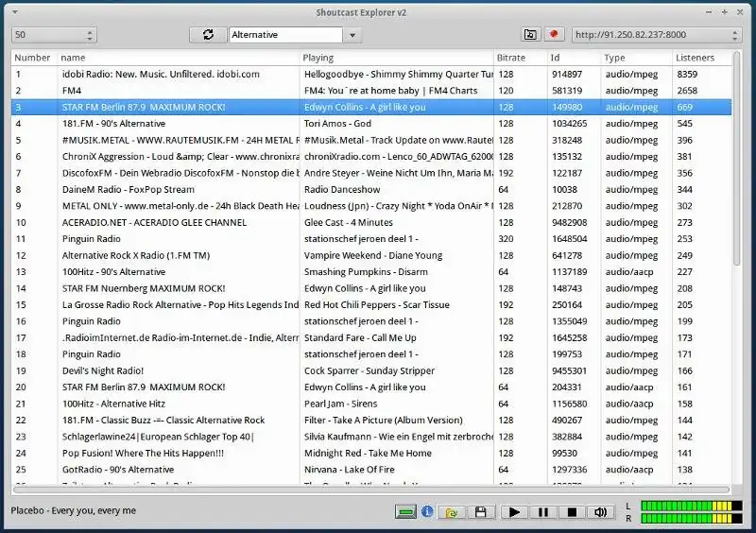Show station info with blue info icon

[x=427, y=512]
